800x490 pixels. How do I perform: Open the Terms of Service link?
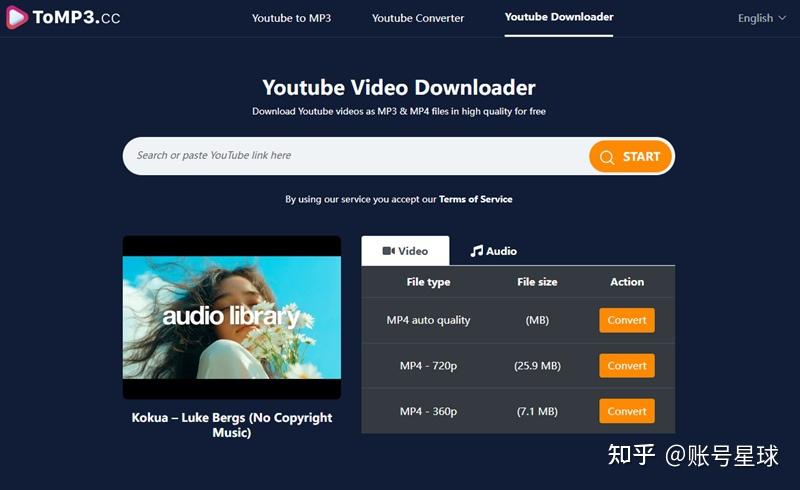click(x=476, y=199)
